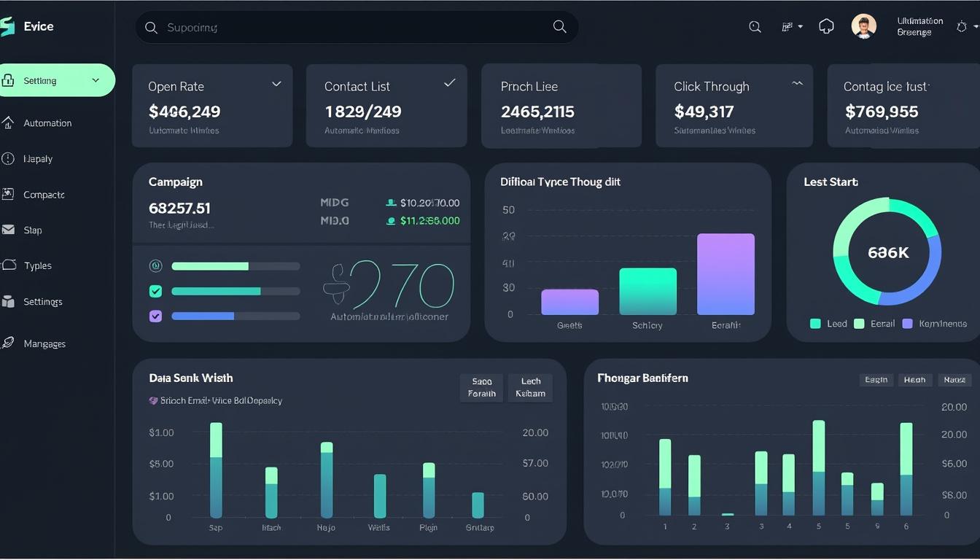Click the Evice logo icon
Image resolution: width=980 pixels, height=560 pixels.
point(7,27)
